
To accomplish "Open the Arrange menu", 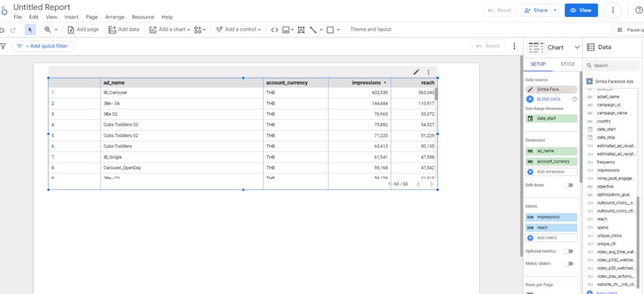I will click(x=114, y=17).
